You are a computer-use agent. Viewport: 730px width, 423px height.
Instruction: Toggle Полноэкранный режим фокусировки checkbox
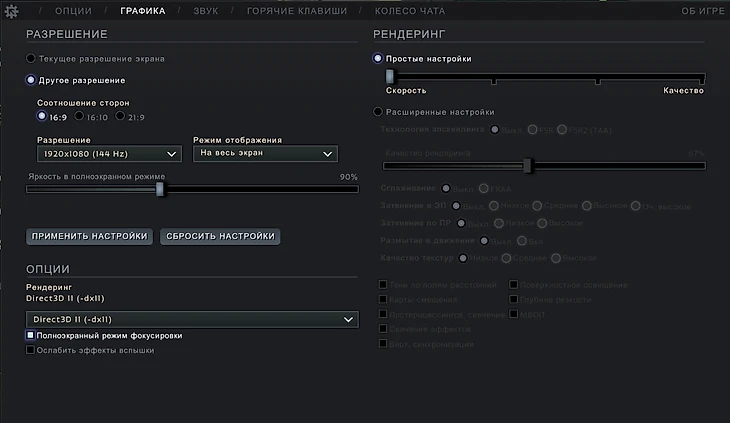click(31, 336)
